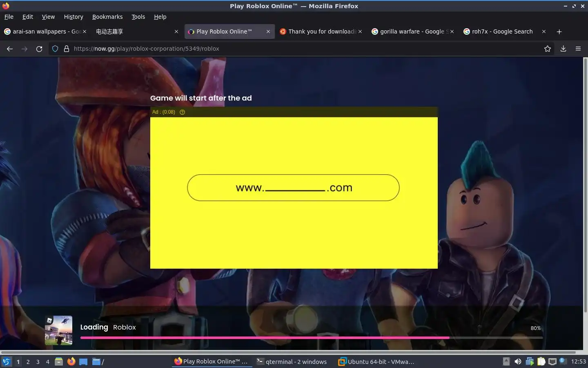The image size is (588, 368).
Task: Close the arai-san wallpapers tab
Action: [85, 31]
